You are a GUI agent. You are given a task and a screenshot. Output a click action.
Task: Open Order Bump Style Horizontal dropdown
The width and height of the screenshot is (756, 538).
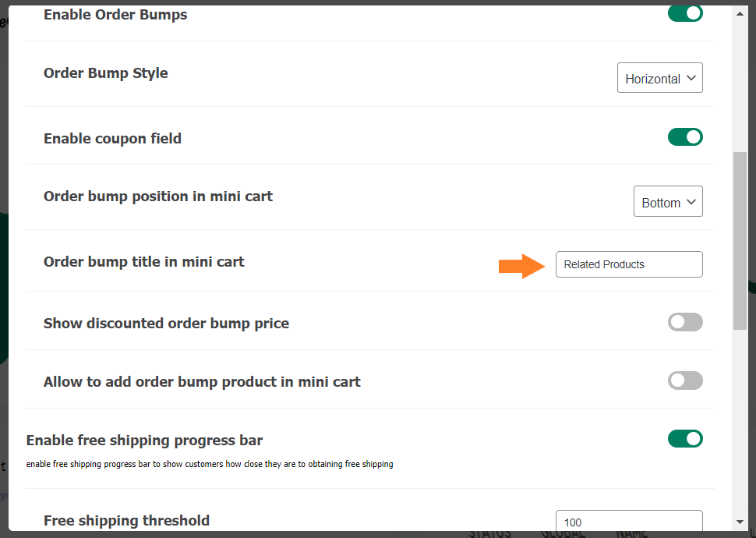(x=659, y=78)
